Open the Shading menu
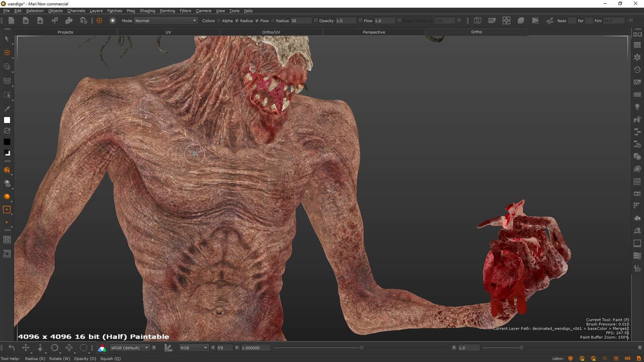Viewport: 644px width, 362px height. point(147,11)
